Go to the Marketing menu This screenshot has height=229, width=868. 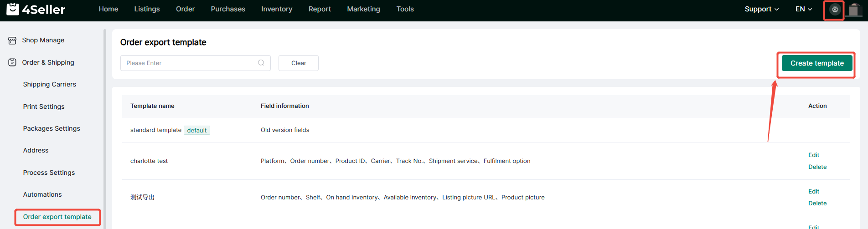click(363, 9)
